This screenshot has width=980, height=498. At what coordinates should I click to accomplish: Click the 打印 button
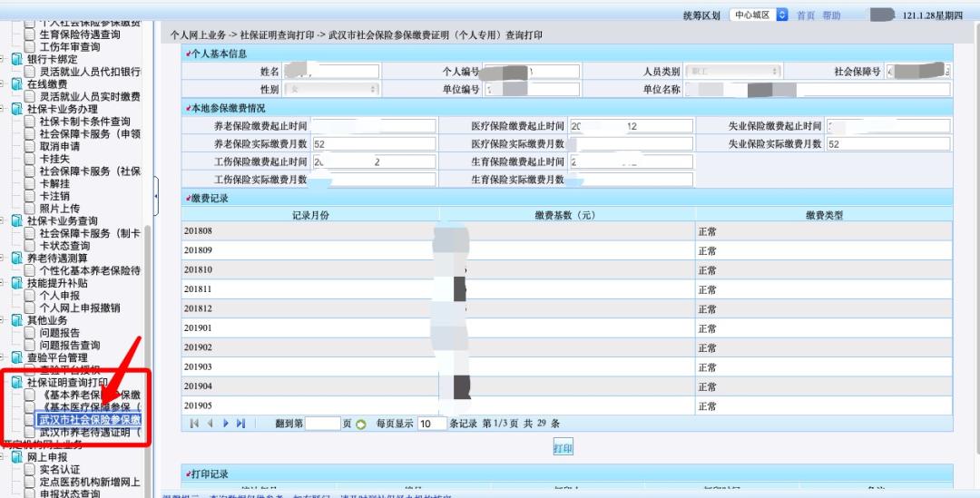(x=563, y=448)
